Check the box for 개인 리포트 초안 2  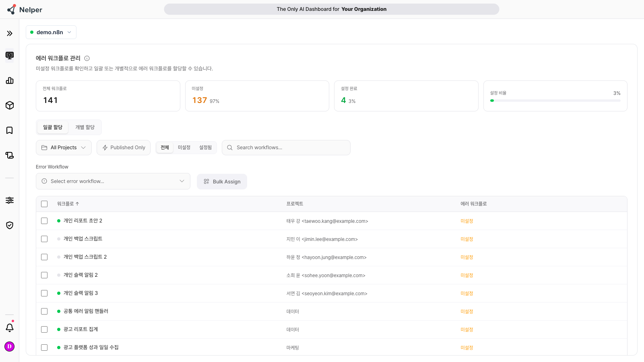[44, 221]
